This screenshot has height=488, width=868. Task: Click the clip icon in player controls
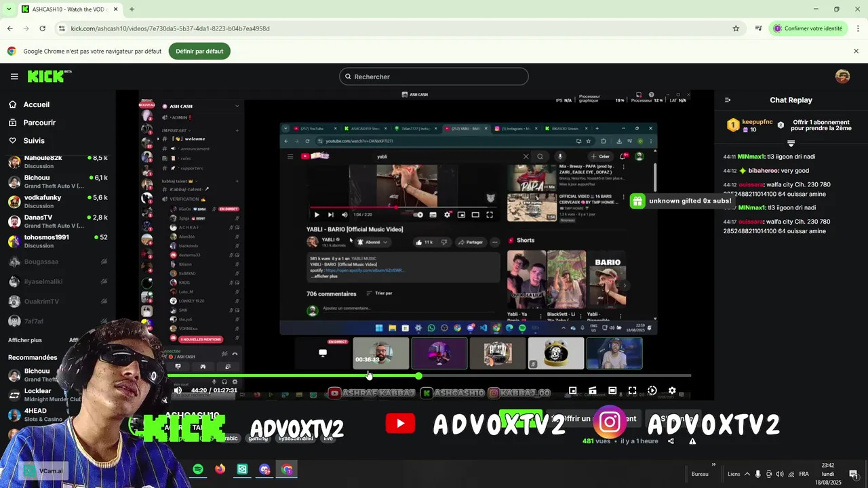click(x=592, y=390)
